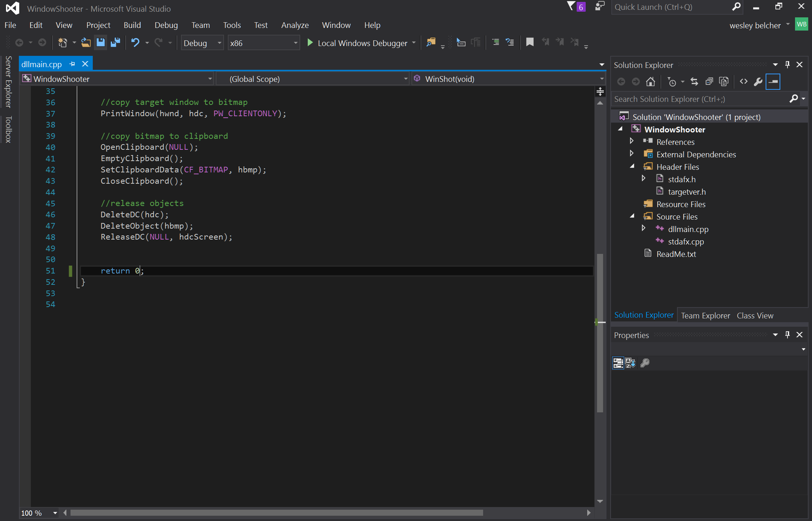Click the Save All toolbar icon
The width and height of the screenshot is (812, 521).
pyautogui.click(x=115, y=43)
